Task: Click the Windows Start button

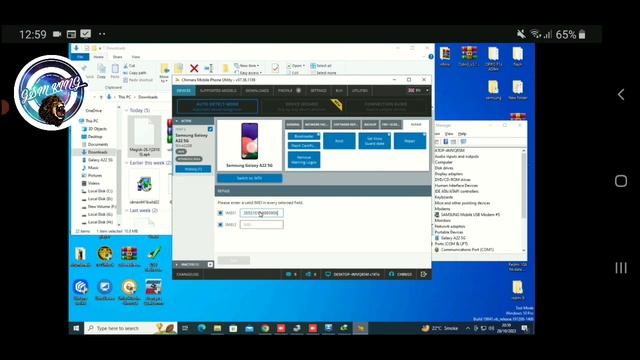Action: (76, 328)
